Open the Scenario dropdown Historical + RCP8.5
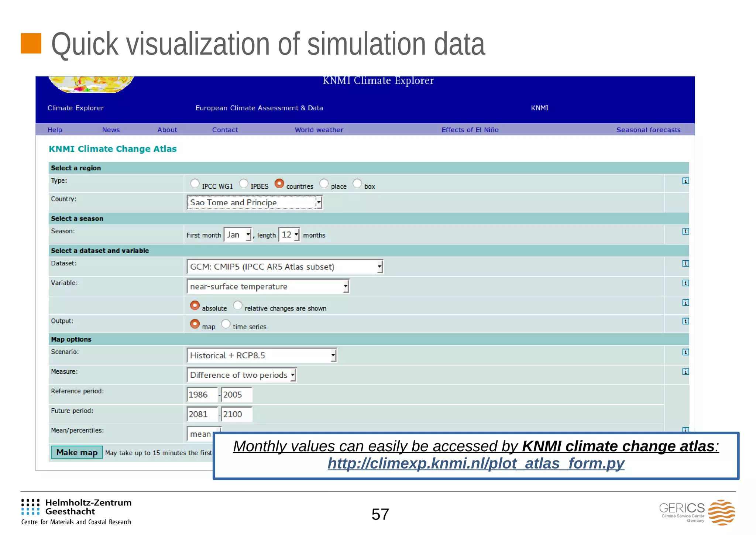Image resolution: width=756 pixels, height=535 pixels. (x=262, y=356)
